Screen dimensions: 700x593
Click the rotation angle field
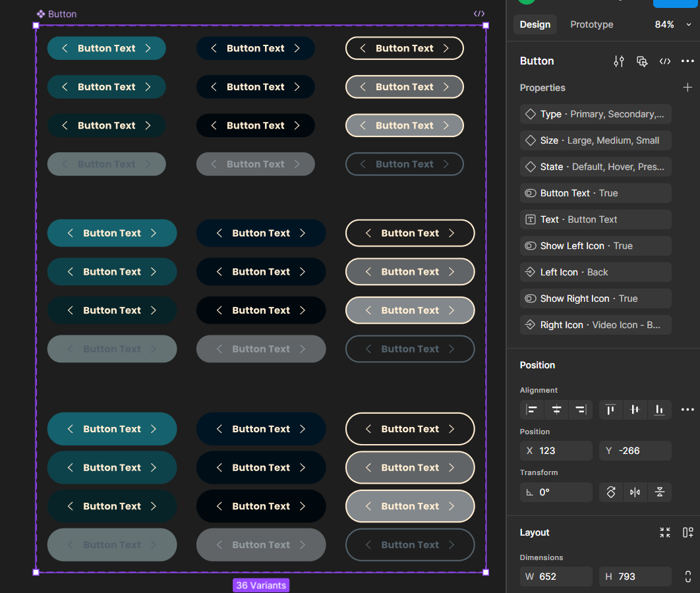click(x=556, y=492)
